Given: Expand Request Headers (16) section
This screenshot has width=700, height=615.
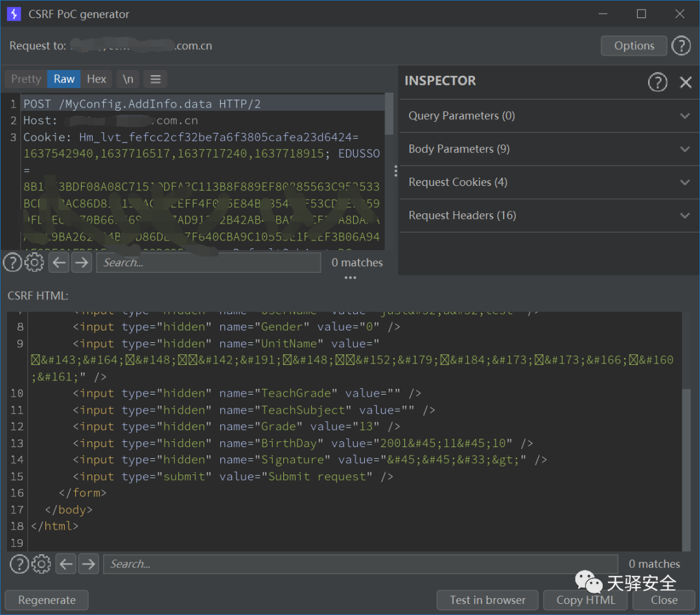Looking at the screenshot, I should pos(550,216).
